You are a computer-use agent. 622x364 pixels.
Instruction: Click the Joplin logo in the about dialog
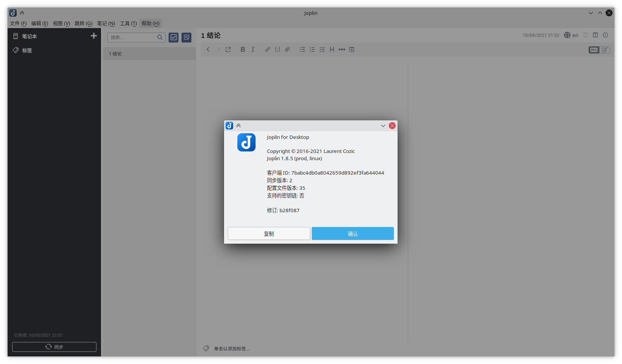246,142
